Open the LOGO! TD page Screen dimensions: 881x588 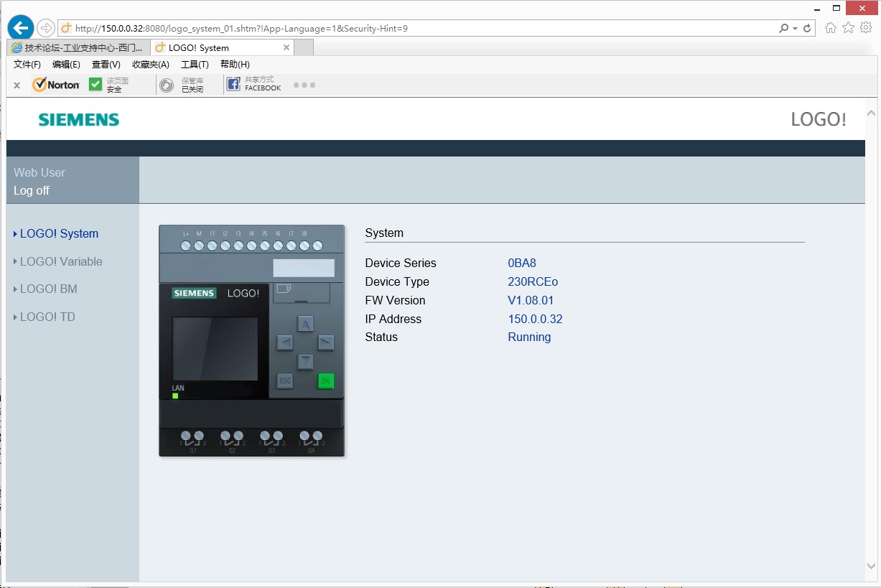pos(47,317)
